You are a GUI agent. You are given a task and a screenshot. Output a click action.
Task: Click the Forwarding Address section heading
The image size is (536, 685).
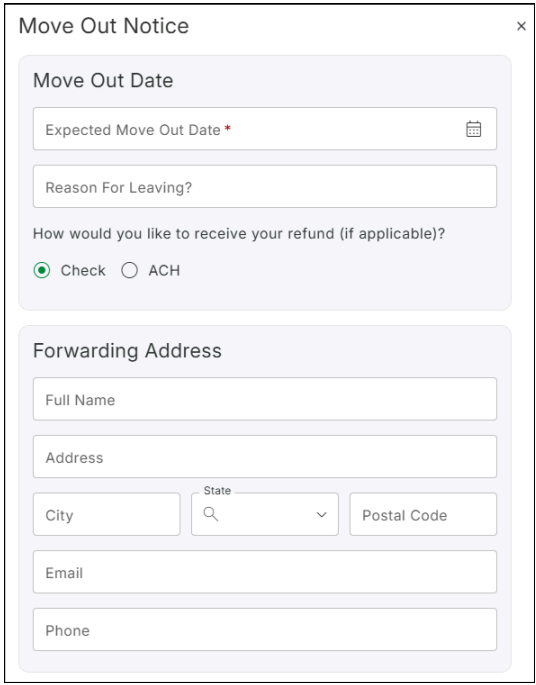coord(127,351)
